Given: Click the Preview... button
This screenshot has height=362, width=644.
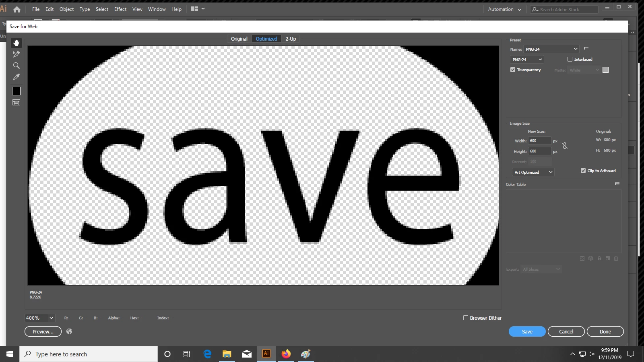Looking at the screenshot, I should pyautogui.click(x=43, y=331).
